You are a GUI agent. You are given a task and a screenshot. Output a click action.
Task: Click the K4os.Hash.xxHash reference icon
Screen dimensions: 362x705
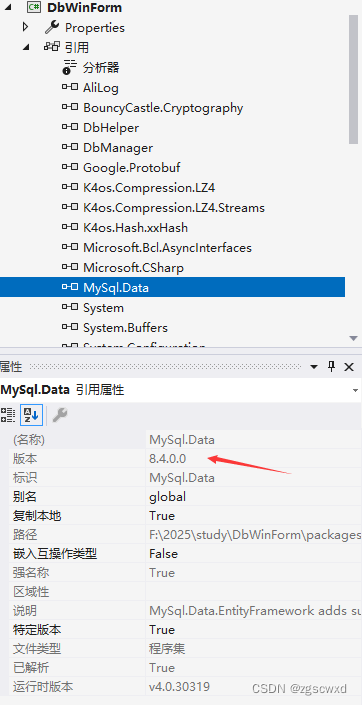click(70, 227)
